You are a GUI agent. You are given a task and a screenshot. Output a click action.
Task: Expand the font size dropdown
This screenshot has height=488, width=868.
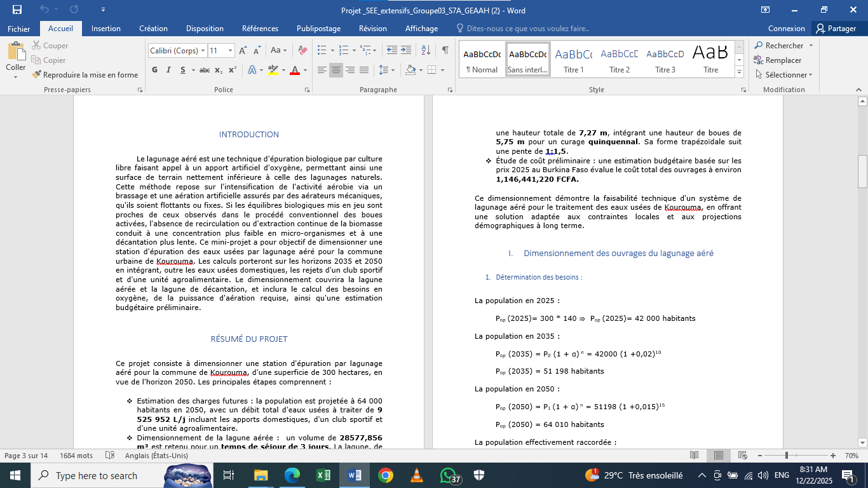[230, 51]
